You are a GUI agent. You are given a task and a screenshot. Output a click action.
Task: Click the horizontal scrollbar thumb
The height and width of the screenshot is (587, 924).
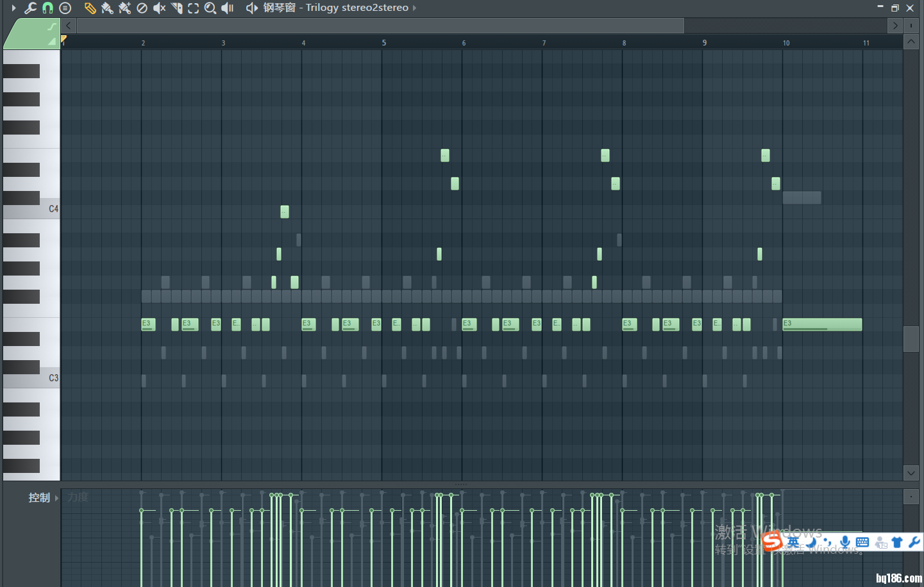click(380, 26)
